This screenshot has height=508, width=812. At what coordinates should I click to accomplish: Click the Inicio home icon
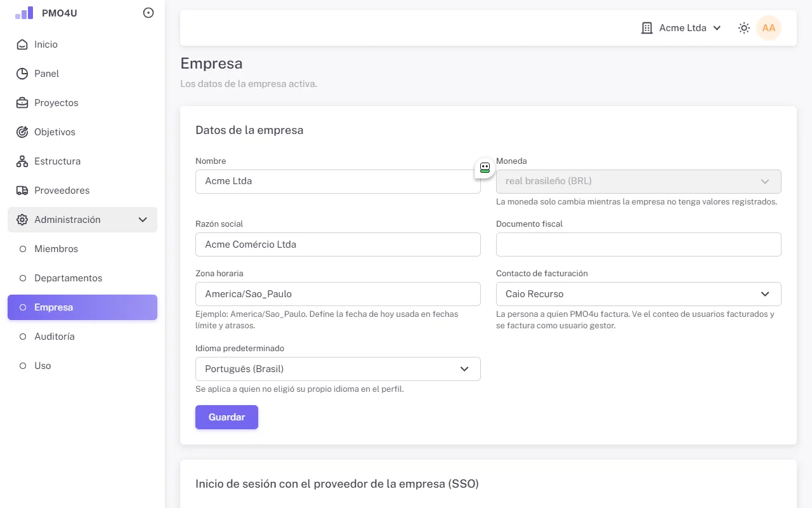22,44
